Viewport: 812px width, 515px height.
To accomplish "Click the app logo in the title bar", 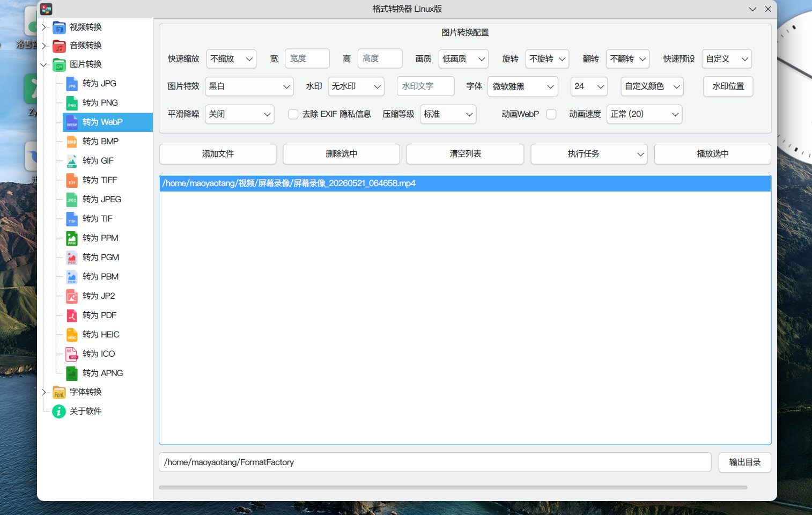I will (x=46, y=9).
